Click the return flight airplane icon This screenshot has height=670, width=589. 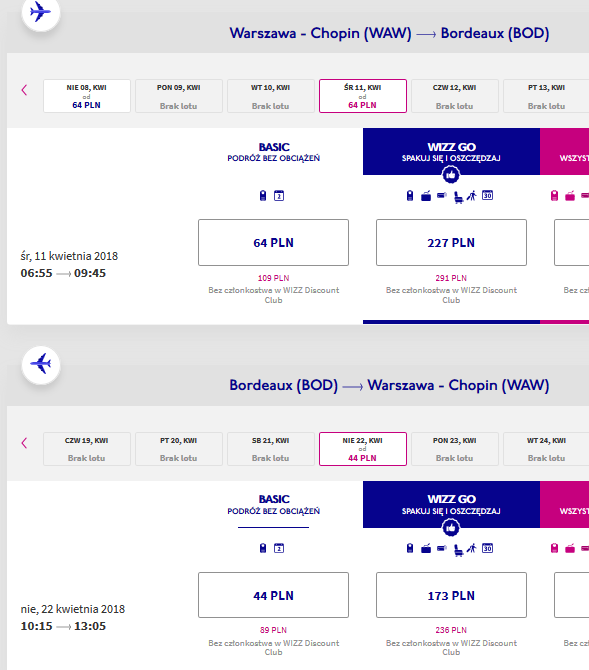pos(41,364)
